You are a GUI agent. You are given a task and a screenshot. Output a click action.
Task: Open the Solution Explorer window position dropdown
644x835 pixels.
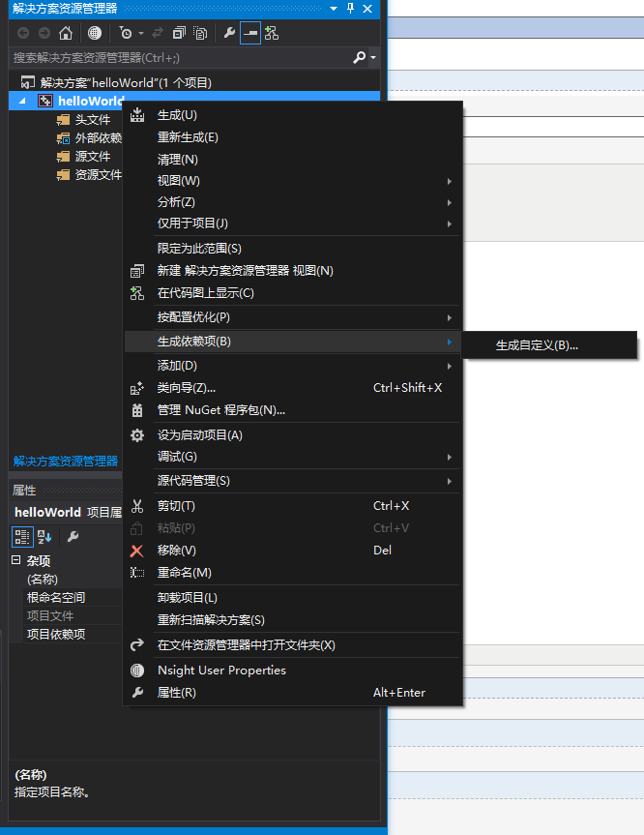coord(334,9)
